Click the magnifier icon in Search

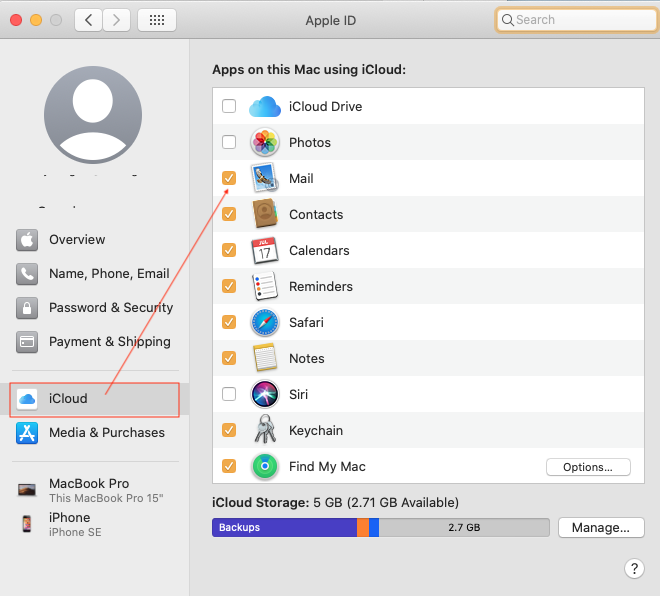(x=508, y=20)
